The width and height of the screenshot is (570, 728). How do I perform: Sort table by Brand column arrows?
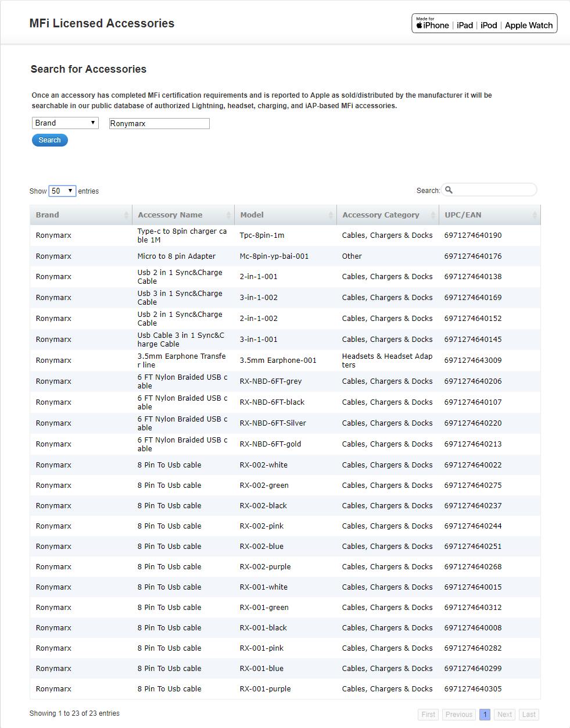tap(126, 215)
